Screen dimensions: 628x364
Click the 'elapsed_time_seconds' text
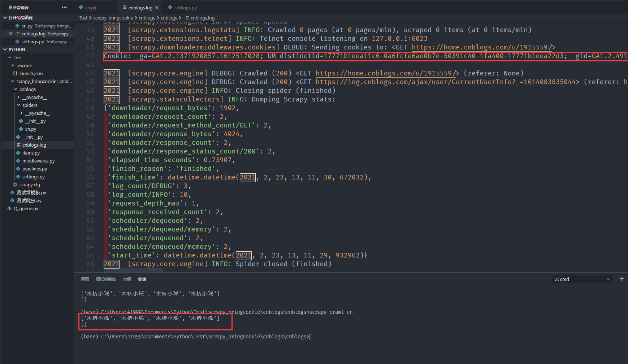[x=152, y=160]
